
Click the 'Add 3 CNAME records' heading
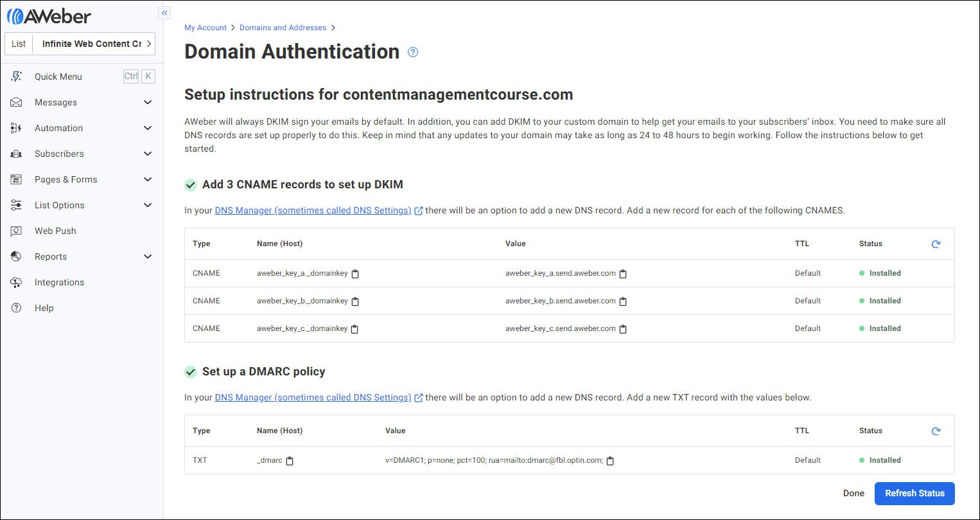click(x=302, y=184)
